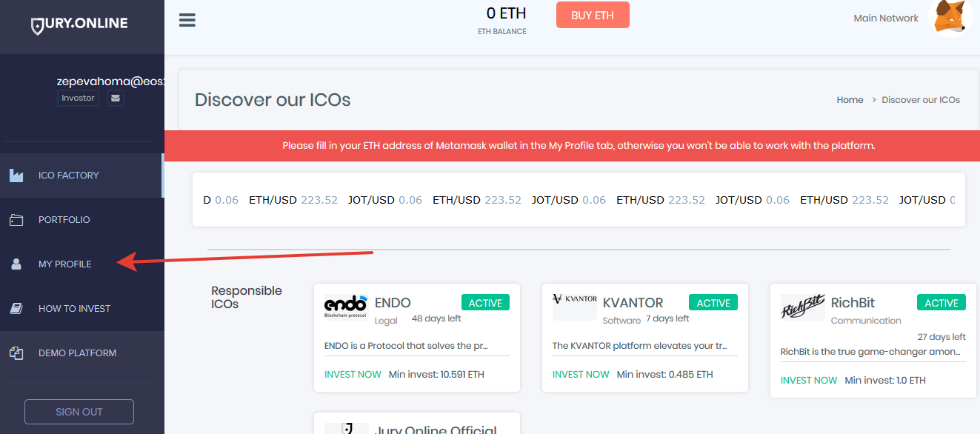Open MY PROFILE menu item

pos(81,264)
